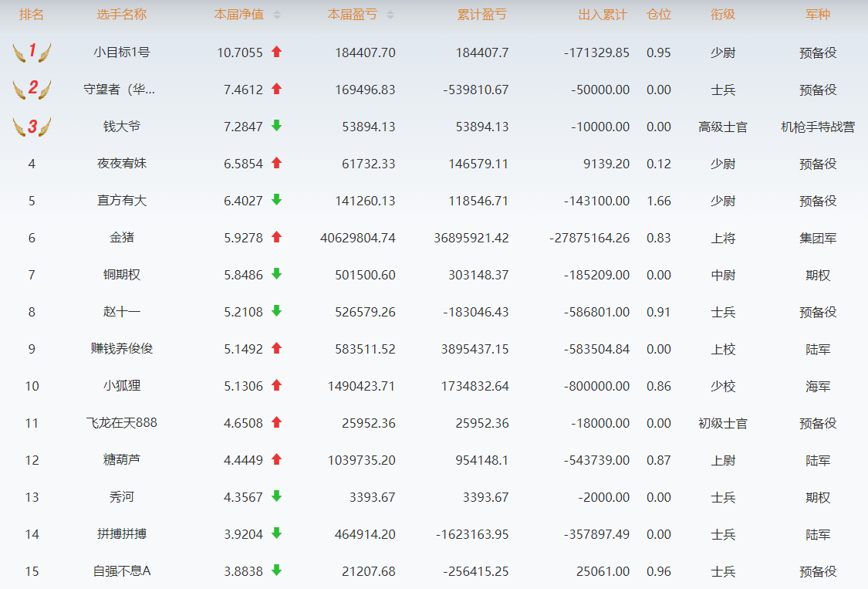Sort by 本届净值 column arrows
868x589 pixels.
tap(277, 15)
